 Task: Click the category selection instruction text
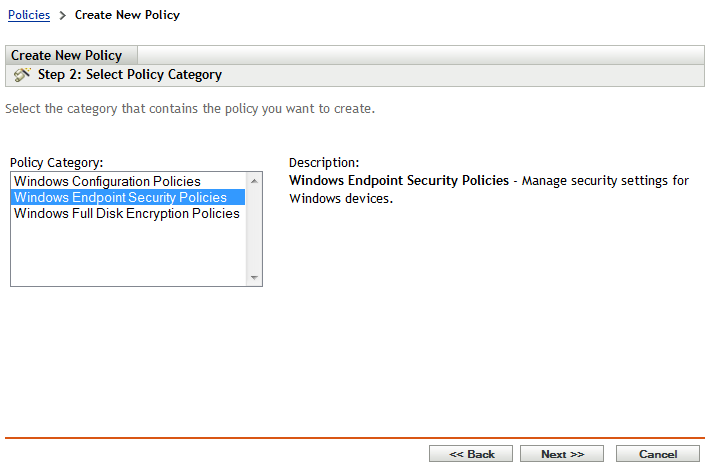tap(190, 108)
